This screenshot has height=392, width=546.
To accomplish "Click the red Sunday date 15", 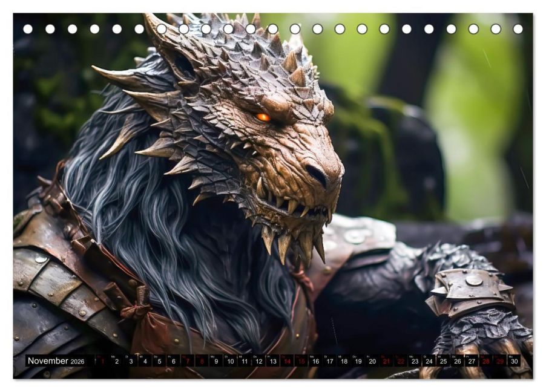I will [301, 361].
